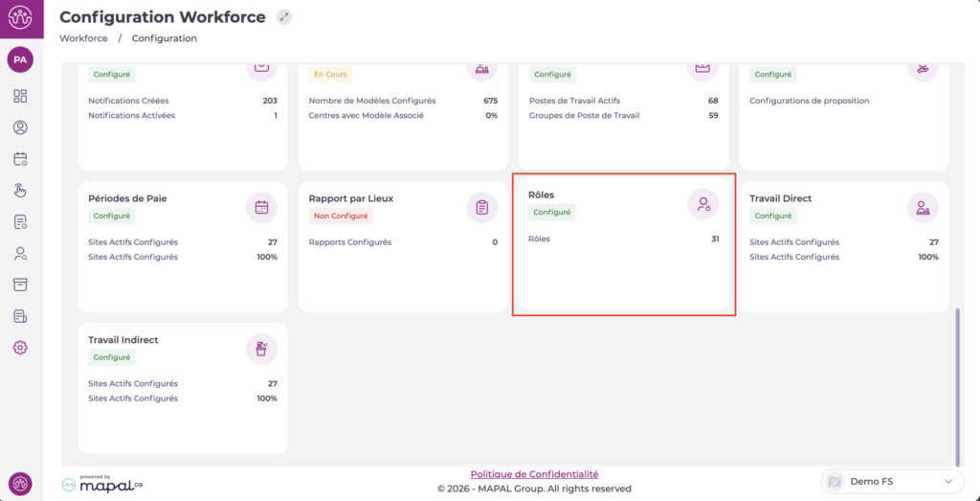
Task: Open Politique de Confidentialité link
Action: click(x=534, y=474)
